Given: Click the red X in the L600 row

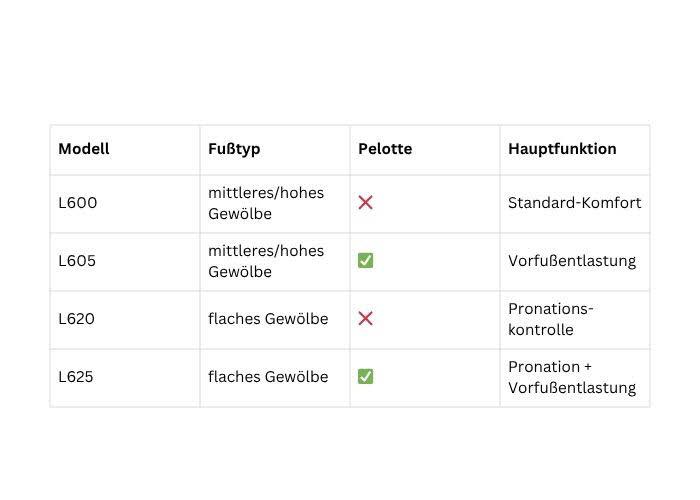Looking at the screenshot, I should point(365,203).
